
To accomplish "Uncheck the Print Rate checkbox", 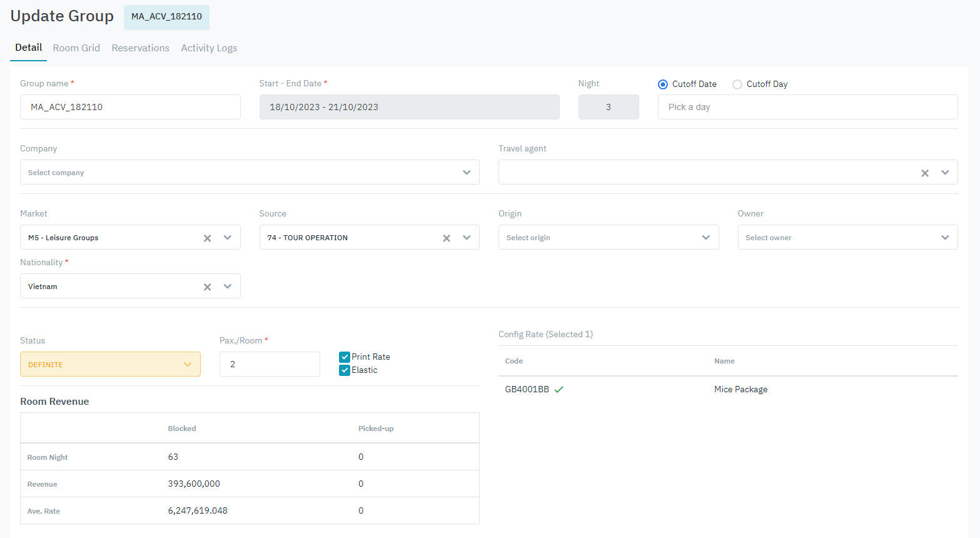I will (345, 357).
